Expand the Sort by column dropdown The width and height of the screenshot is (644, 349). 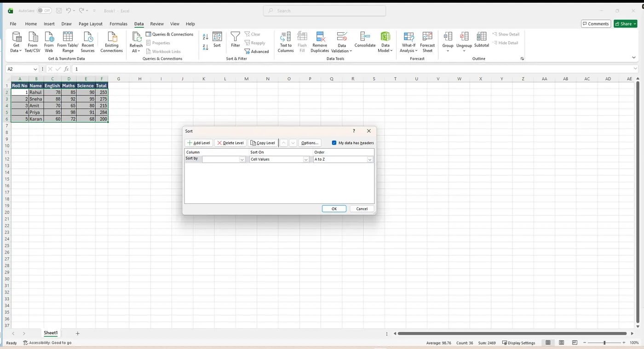point(242,159)
